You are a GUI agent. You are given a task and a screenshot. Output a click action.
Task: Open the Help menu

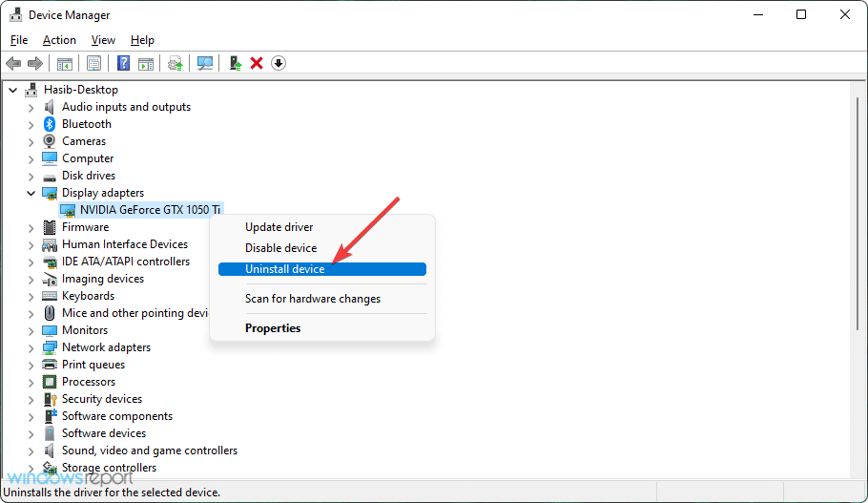[142, 40]
